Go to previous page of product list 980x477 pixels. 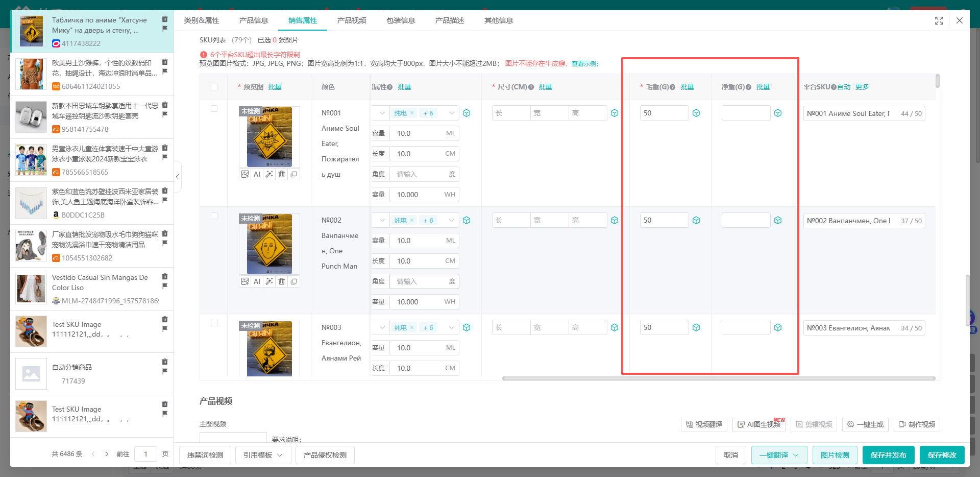(93, 454)
